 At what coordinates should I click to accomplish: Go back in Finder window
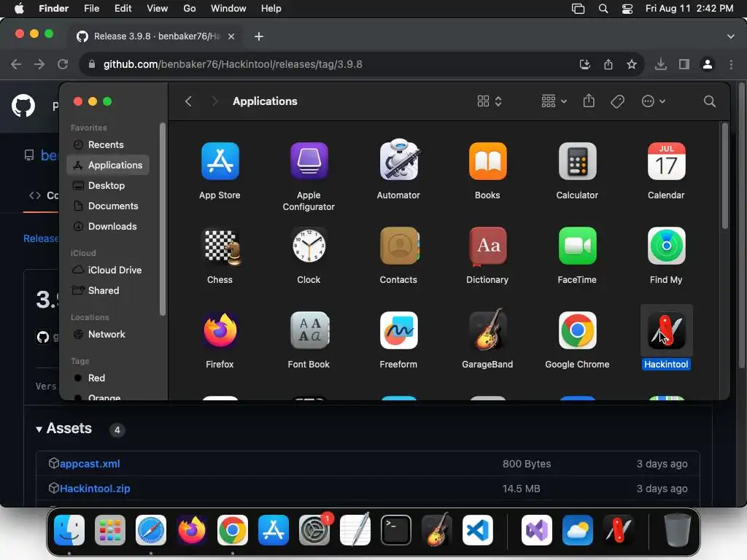pyautogui.click(x=189, y=101)
